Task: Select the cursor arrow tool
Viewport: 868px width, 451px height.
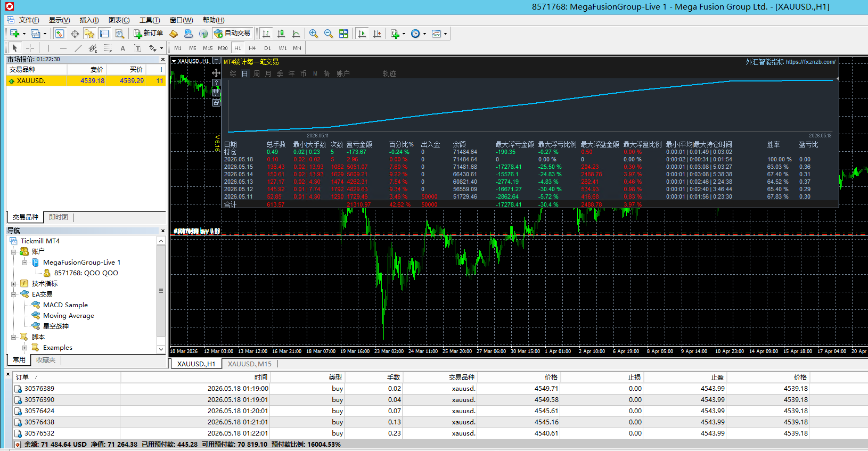Action: (15, 48)
